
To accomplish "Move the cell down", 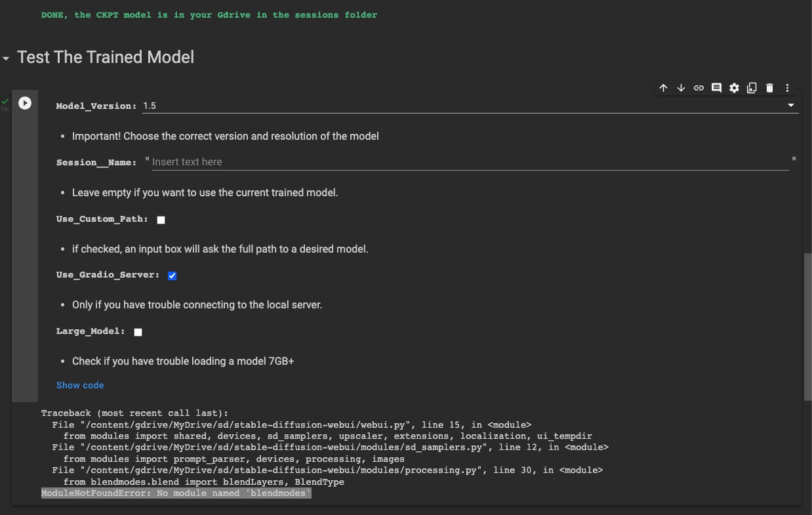I will tap(681, 87).
